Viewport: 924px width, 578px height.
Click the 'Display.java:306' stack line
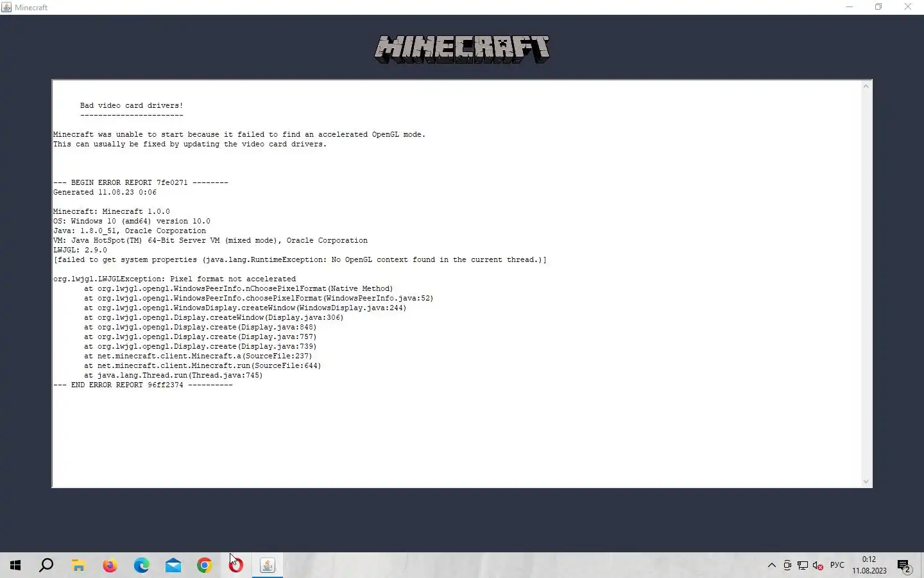point(214,317)
